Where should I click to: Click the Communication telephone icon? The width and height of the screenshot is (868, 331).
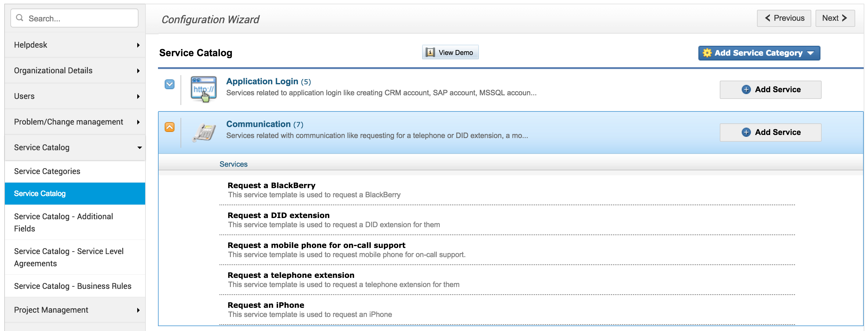(204, 132)
